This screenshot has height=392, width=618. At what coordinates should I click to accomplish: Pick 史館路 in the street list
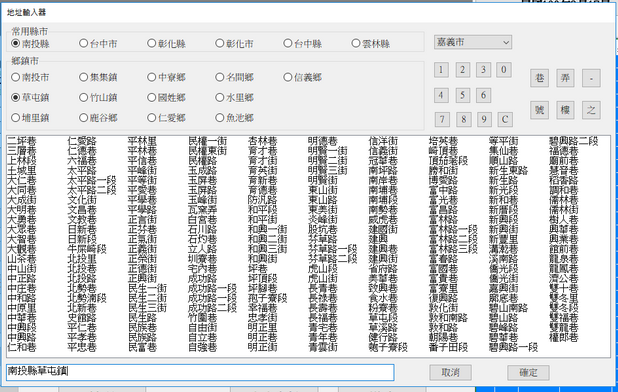(82, 318)
